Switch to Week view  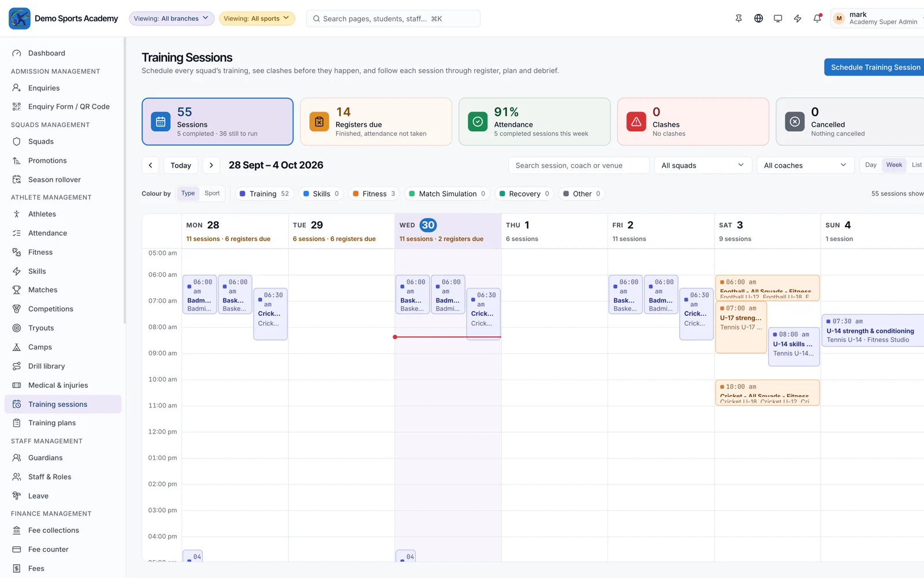(894, 165)
